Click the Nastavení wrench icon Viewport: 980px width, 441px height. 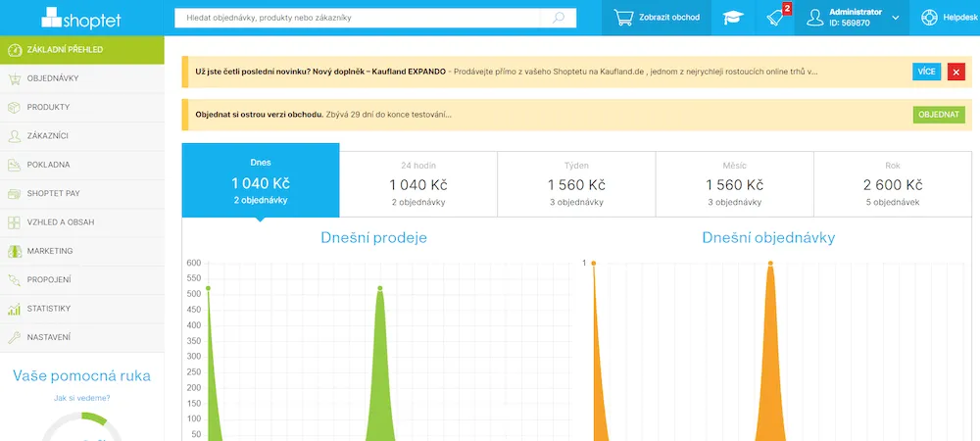click(15, 337)
